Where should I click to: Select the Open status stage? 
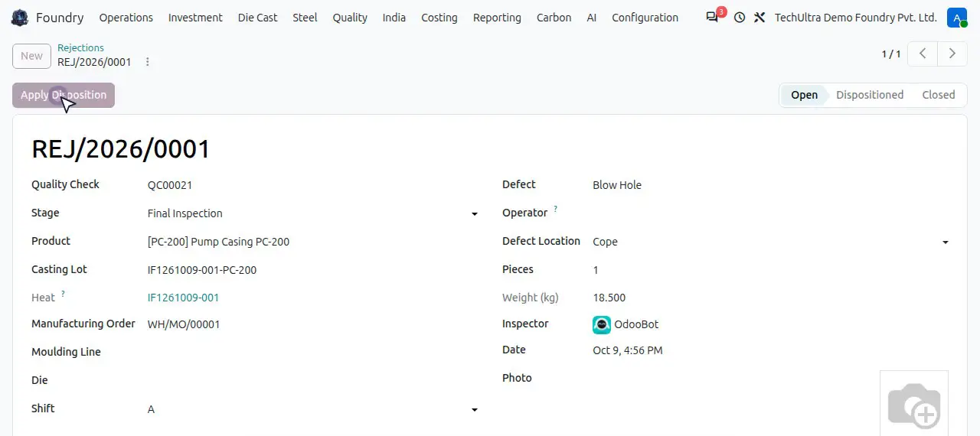(x=803, y=95)
